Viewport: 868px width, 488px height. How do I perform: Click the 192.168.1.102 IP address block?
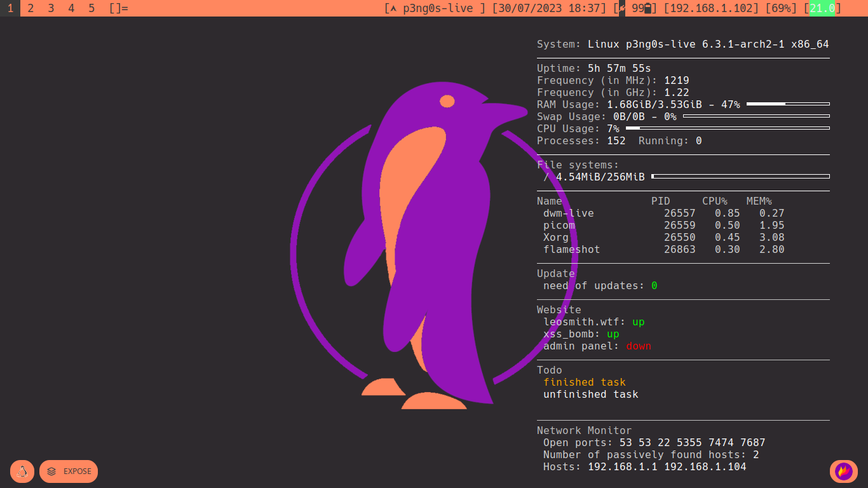tap(711, 8)
